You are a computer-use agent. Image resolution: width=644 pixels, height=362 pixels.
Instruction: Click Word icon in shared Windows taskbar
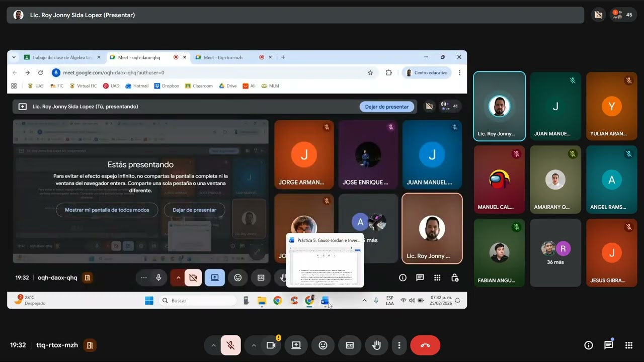coord(325,301)
